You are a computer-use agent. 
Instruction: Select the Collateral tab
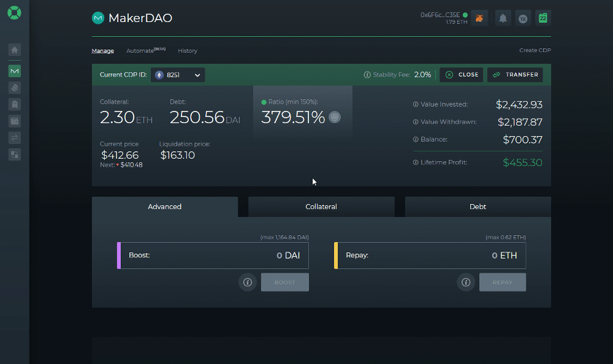(x=321, y=207)
